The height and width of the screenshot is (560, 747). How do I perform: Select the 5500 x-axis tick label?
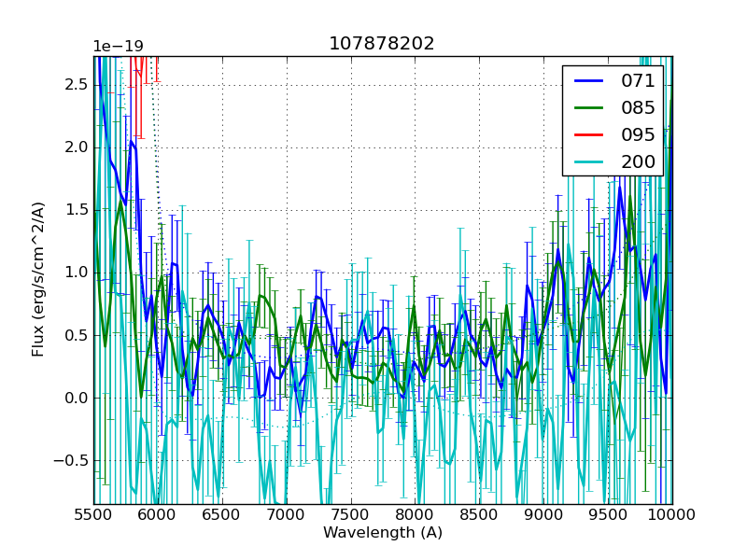(x=93, y=514)
